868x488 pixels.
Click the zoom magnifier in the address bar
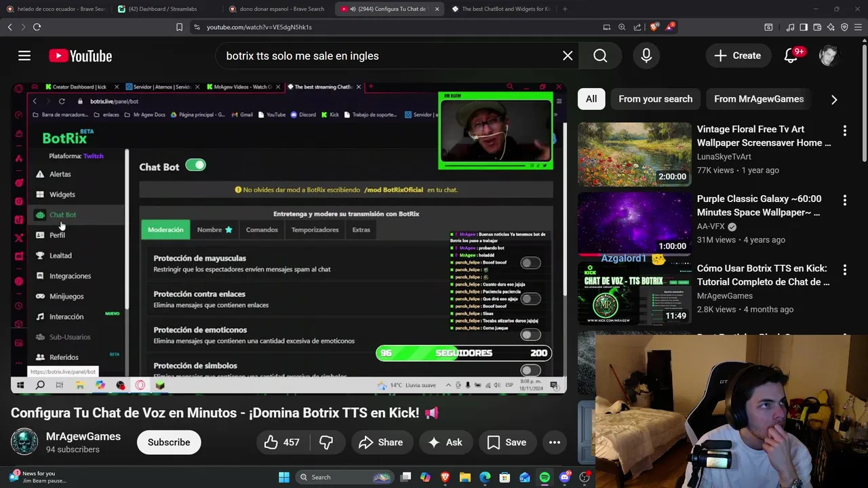tap(622, 27)
